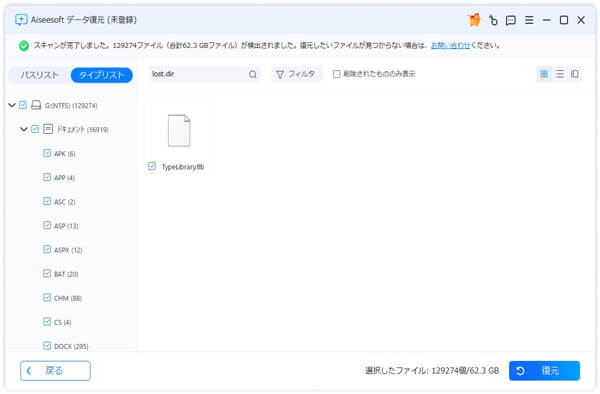Select BAT (20) file type label
Screen dimensions: 600x394
tap(66, 274)
